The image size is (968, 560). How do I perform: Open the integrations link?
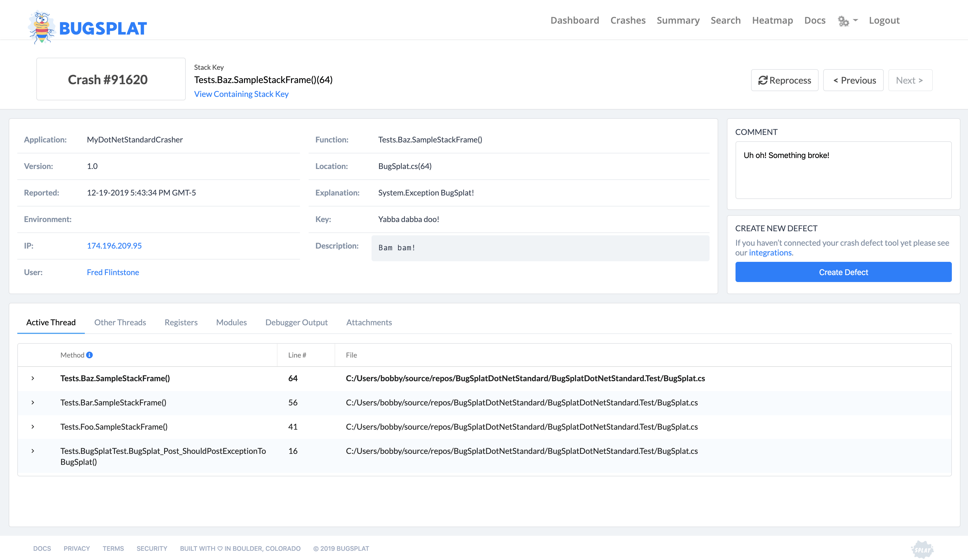point(770,253)
